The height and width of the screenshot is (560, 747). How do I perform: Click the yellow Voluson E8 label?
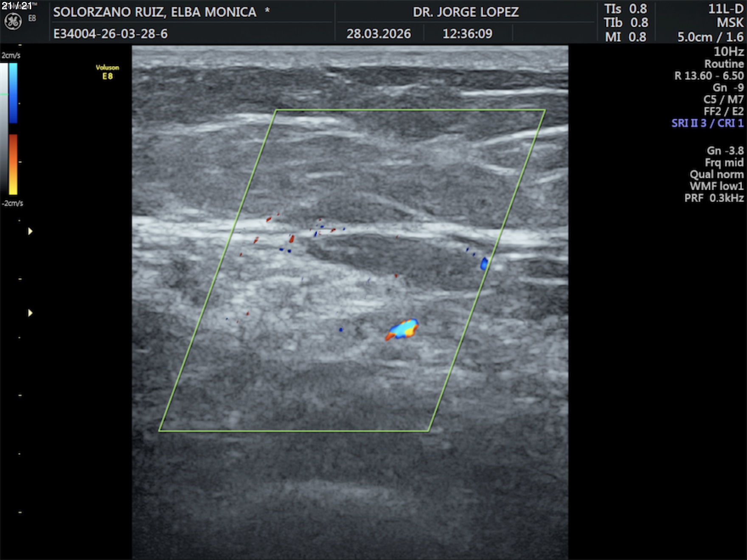107,72
